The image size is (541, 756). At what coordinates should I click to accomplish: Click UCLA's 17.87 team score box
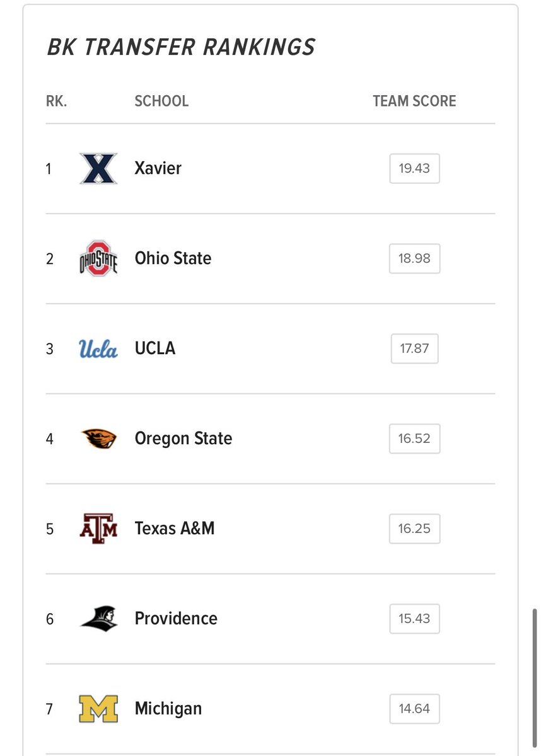[414, 349]
